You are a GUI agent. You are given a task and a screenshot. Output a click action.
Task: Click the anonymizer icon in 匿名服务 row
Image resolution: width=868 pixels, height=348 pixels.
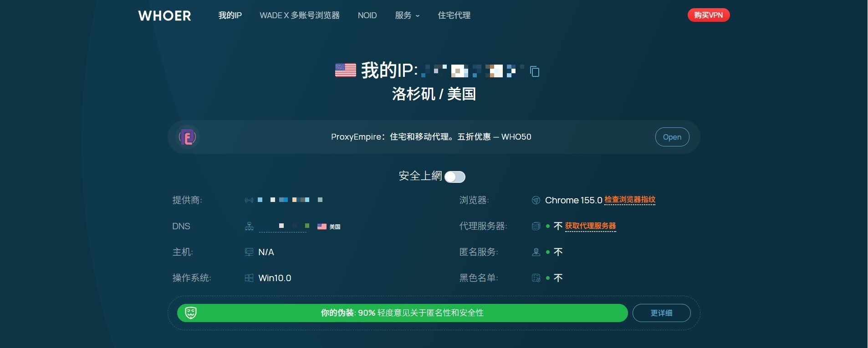coord(536,252)
